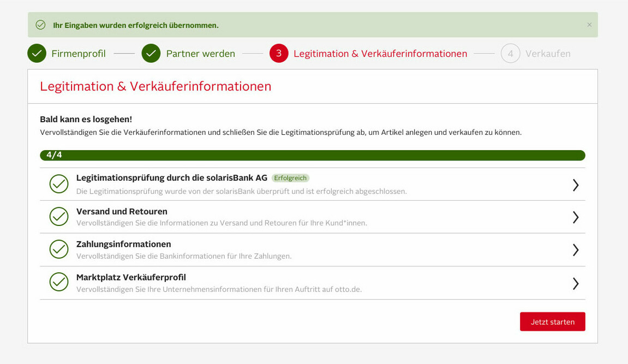Click the checkmark beside Versand und Retouren
This screenshot has width=628, height=364.
tap(58, 217)
